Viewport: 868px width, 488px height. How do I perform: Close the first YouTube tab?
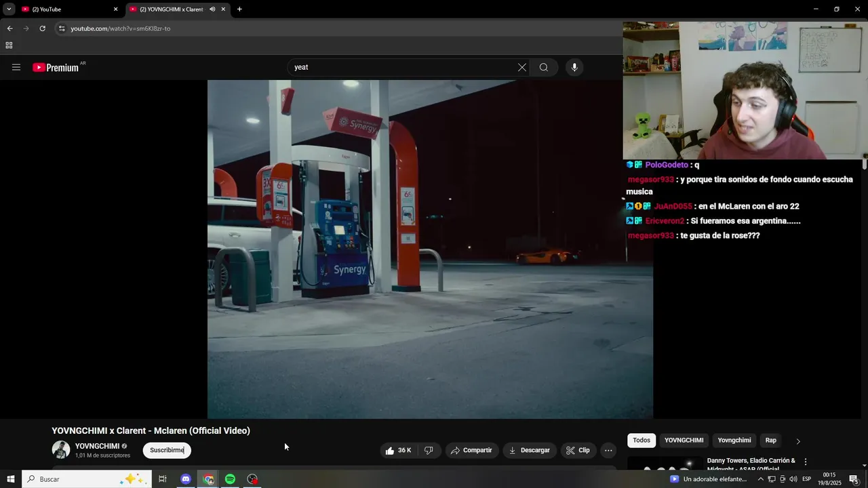(x=115, y=9)
